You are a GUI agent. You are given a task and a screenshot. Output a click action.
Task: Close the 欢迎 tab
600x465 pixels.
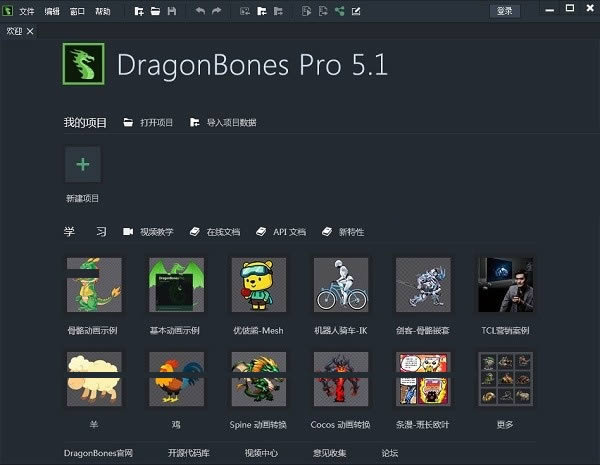pyautogui.click(x=30, y=31)
